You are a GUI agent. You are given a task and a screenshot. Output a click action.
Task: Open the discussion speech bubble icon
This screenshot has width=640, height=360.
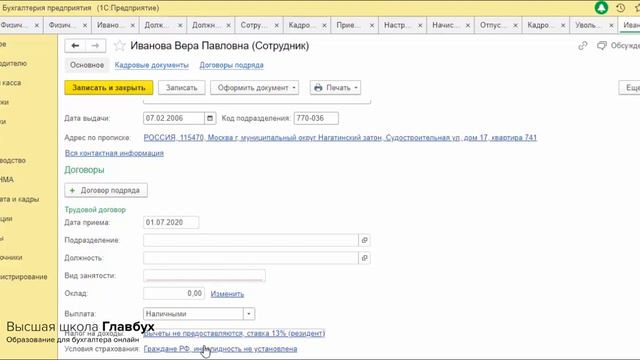click(602, 46)
